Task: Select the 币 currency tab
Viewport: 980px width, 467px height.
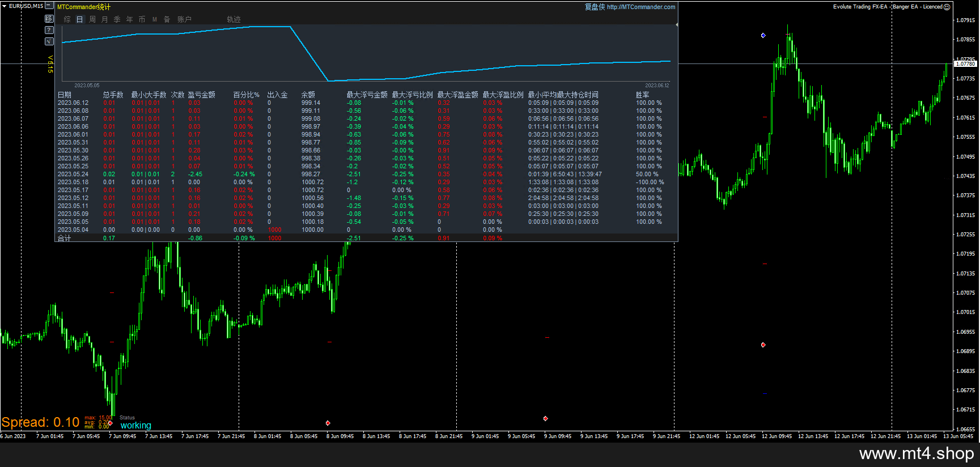Action: tap(142, 19)
